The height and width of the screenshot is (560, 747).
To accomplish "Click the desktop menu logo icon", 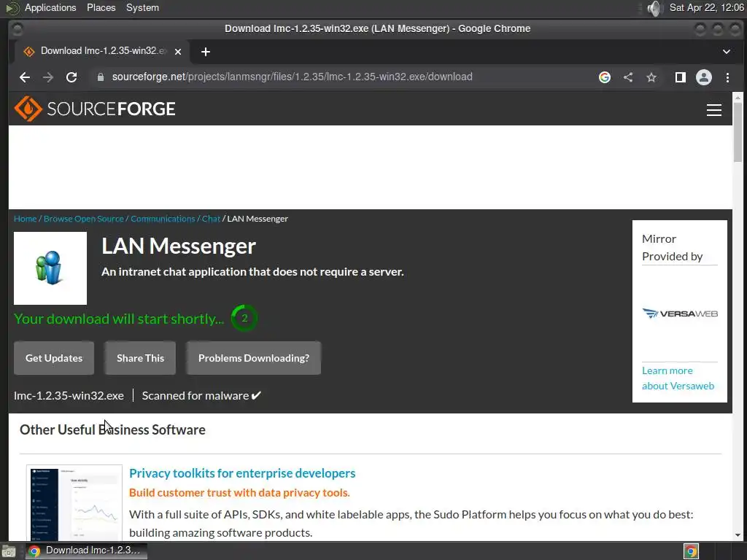I will coord(12,8).
